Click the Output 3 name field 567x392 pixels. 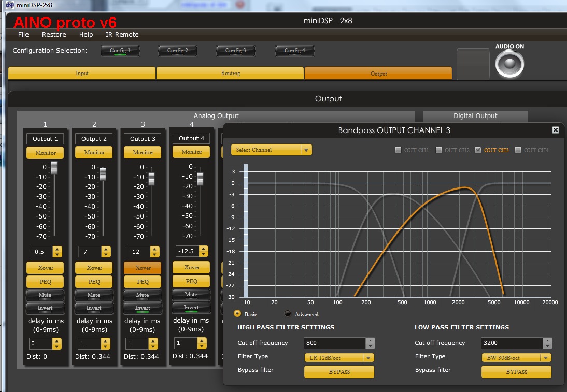tap(143, 139)
